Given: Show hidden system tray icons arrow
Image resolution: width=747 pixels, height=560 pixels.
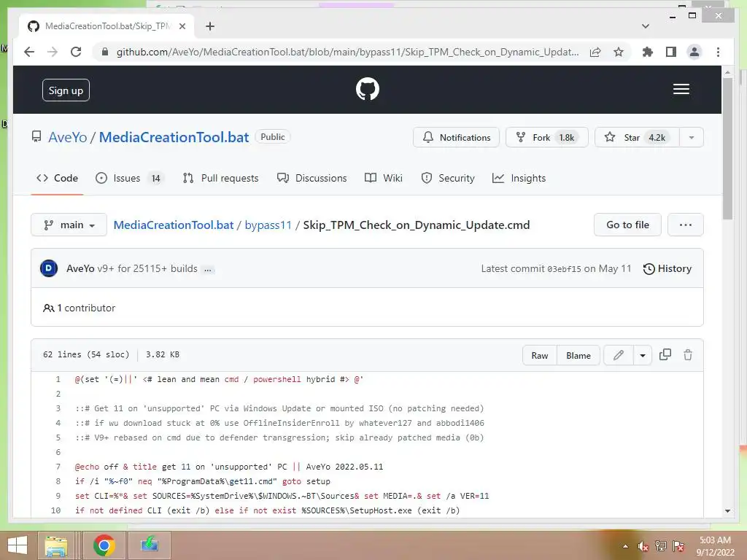Looking at the screenshot, I should pos(625,546).
